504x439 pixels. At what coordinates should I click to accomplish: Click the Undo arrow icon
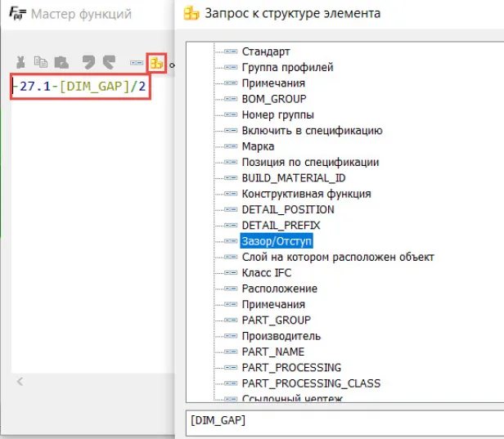[88, 62]
